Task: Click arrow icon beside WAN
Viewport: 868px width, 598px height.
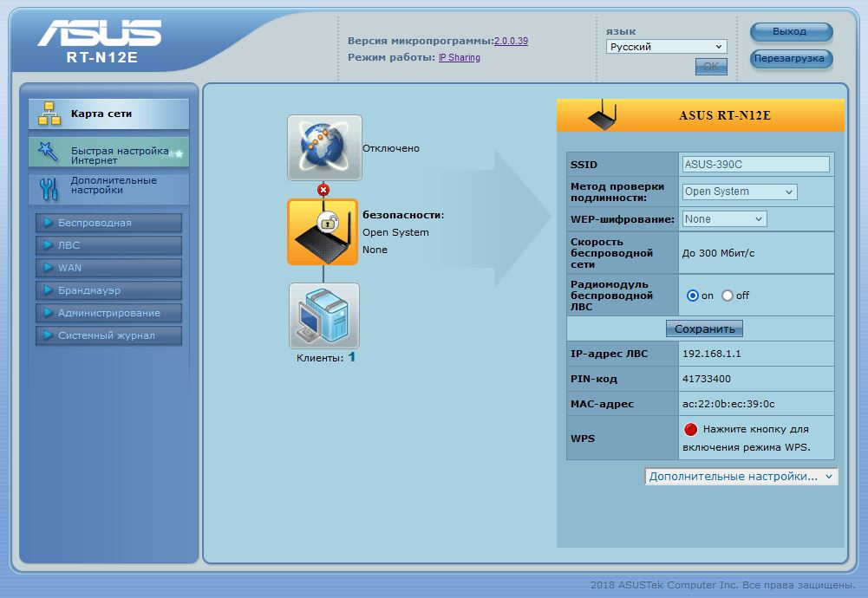Action: coord(49,268)
